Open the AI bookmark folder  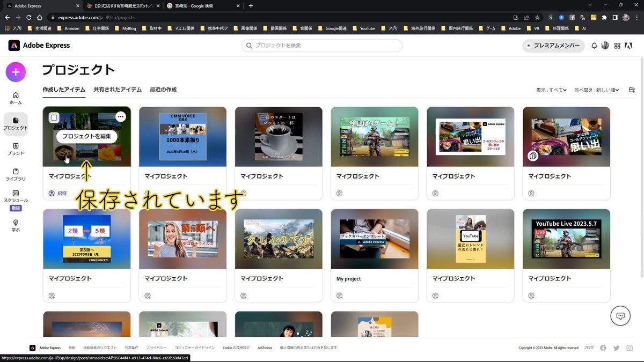(x=580, y=28)
